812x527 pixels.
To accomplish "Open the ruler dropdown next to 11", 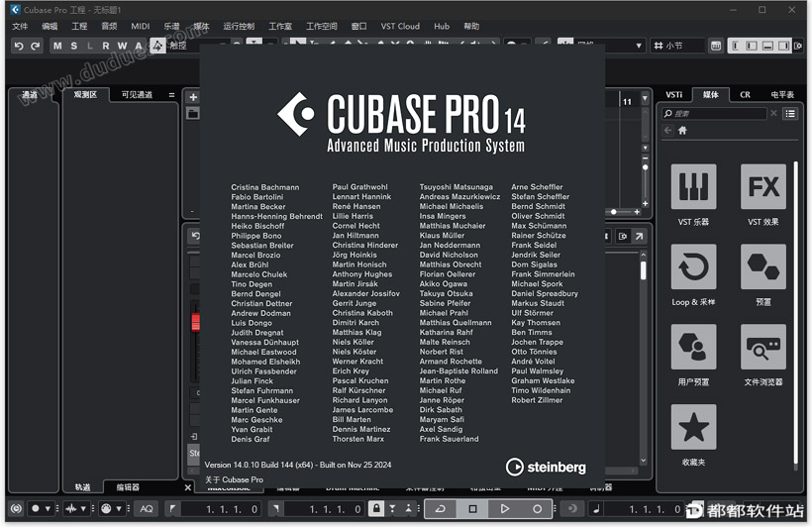I will pyautogui.click(x=645, y=97).
